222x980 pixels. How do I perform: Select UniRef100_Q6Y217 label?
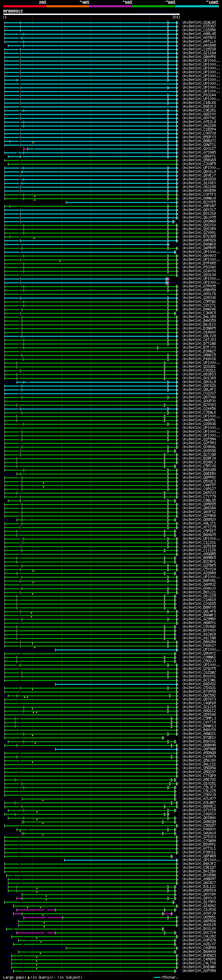(x=199, y=210)
